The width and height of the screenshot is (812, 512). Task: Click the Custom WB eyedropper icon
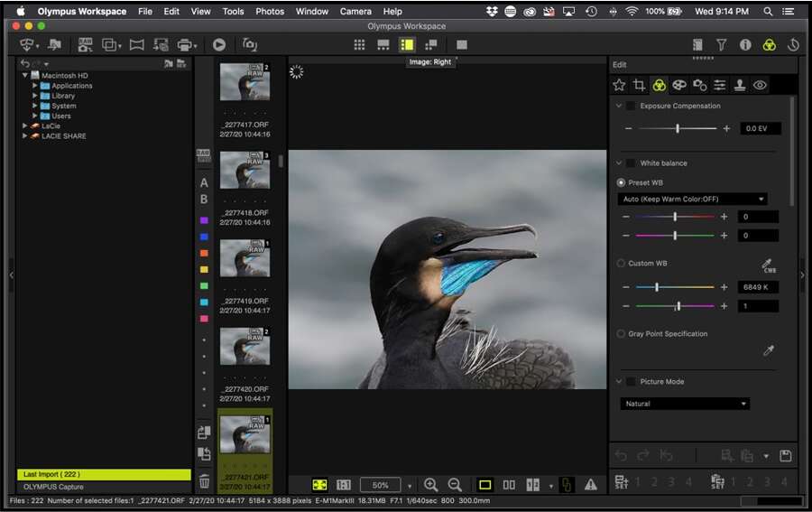tap(769, 265)
